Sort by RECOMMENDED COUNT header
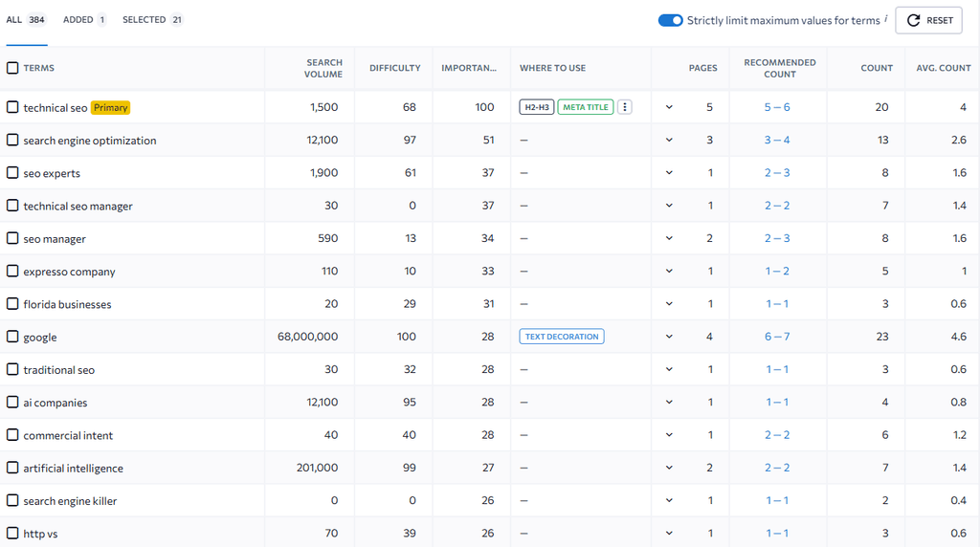The height and width of the screenshot is (547, 980). coord(779,68)
